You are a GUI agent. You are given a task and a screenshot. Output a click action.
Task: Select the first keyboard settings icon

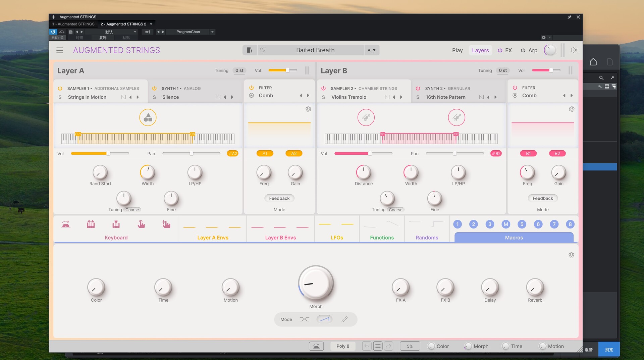pyautogui.click(x=66, y=224)
